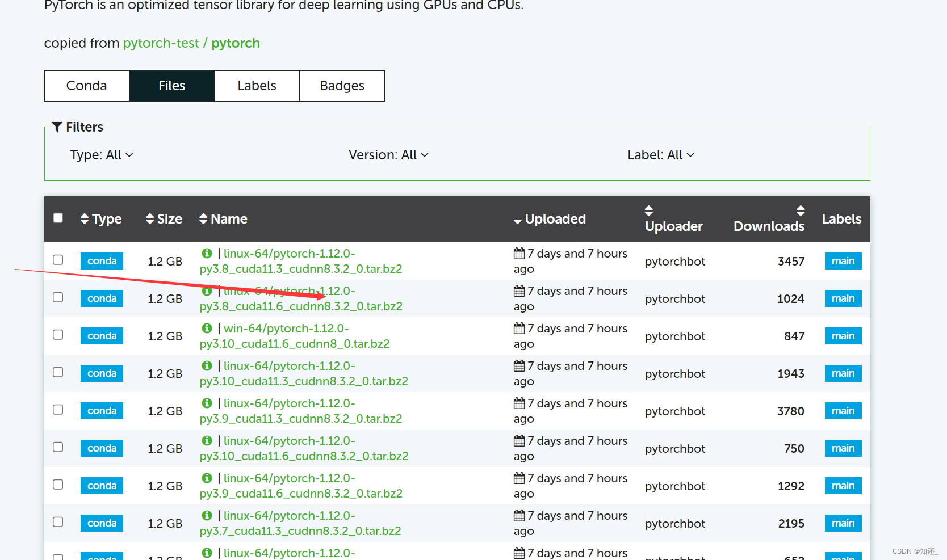Click calendar icon in py3.7_cuda11.3 row
947x560 pixels.
[x=519, y=515]
